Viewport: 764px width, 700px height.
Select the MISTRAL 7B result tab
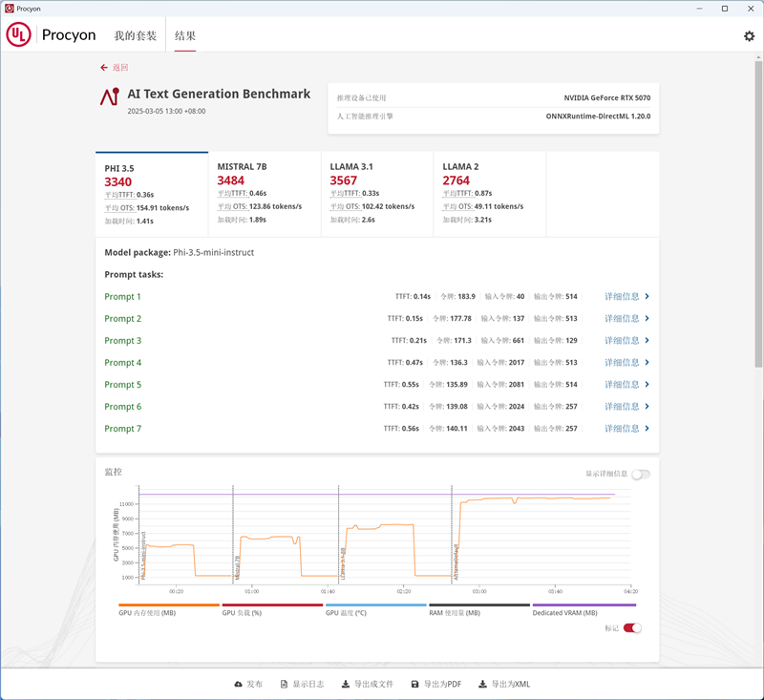click(x=265, y=195)
